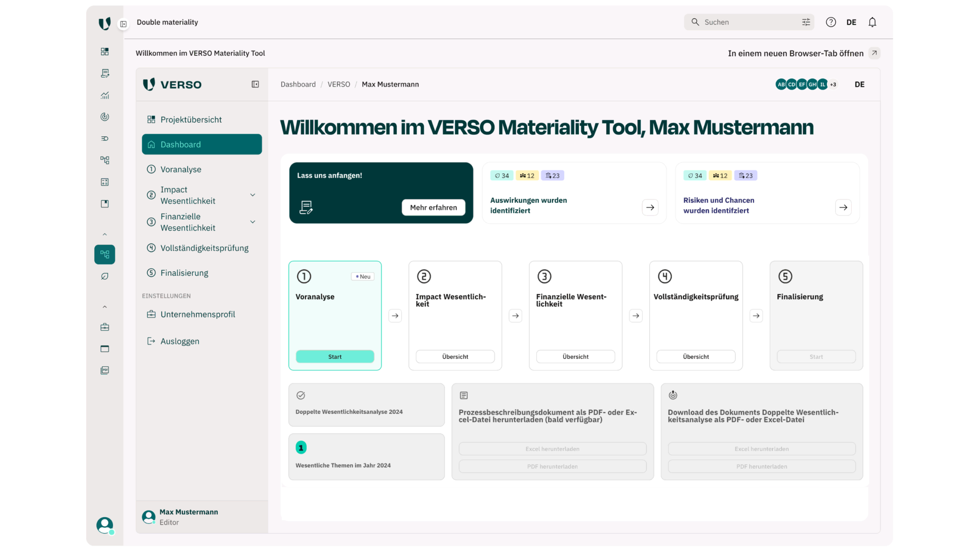Image resolution: width=980 pixels, height=551 pixels.
Task: Click the 34 badge in Auswirkungen card
Action: 501,176
